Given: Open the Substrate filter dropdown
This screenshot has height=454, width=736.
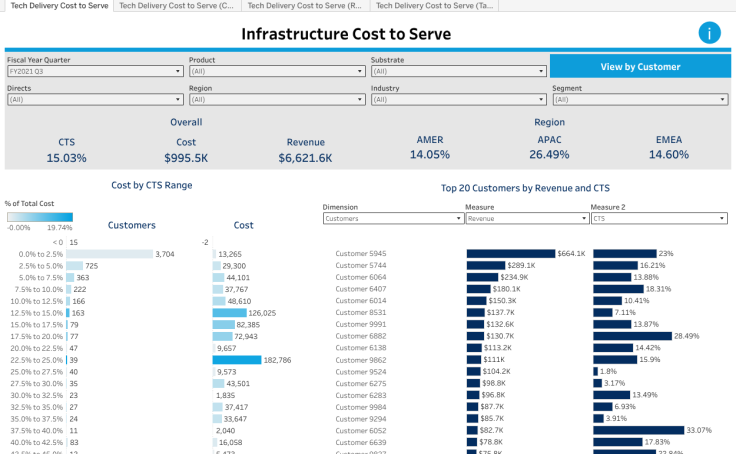Looking at the screenshot, I should 458,72.
